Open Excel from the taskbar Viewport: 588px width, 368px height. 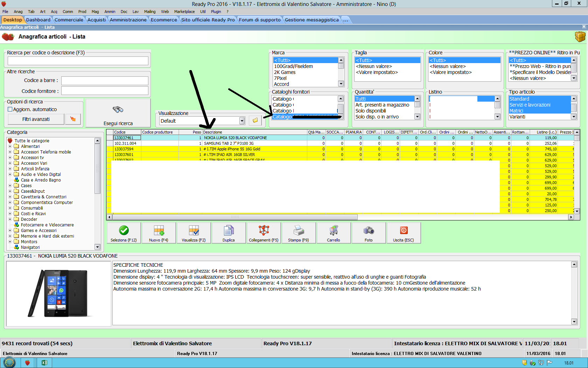[x=44, y=363]
